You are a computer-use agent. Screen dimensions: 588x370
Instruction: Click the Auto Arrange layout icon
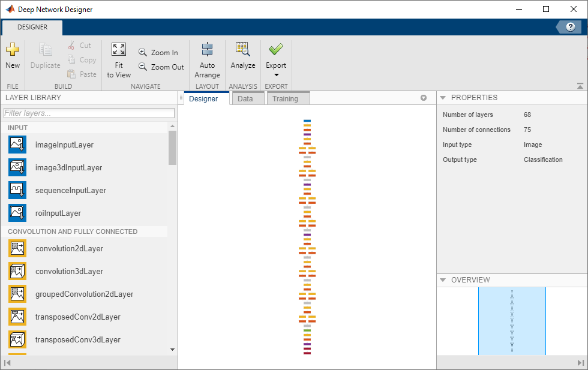(x=207, y=49)
